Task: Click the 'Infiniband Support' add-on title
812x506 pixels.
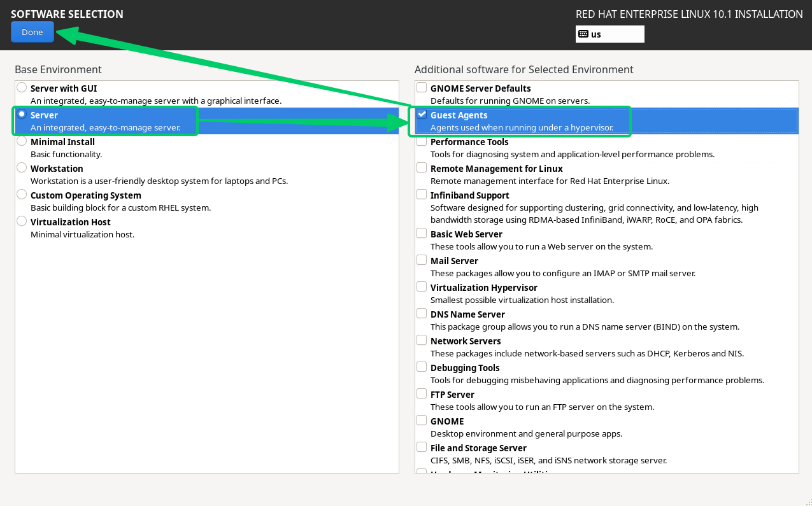Action: 470,195
